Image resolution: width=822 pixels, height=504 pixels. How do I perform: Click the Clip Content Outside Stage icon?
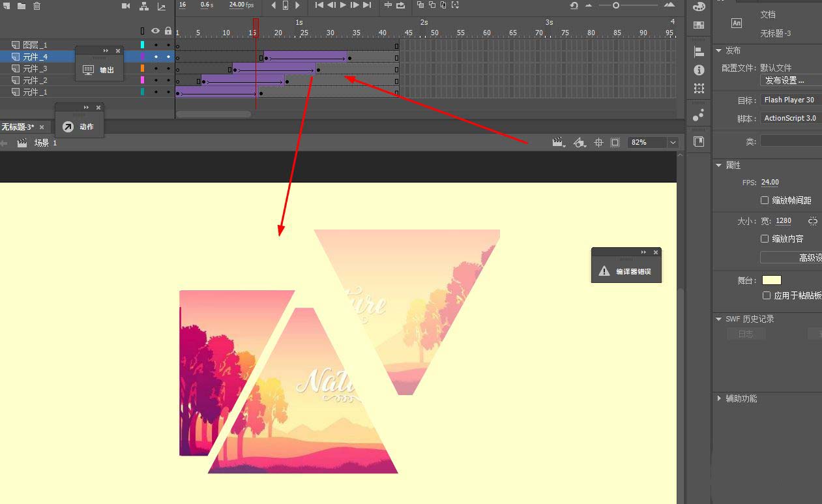(615, 142)
